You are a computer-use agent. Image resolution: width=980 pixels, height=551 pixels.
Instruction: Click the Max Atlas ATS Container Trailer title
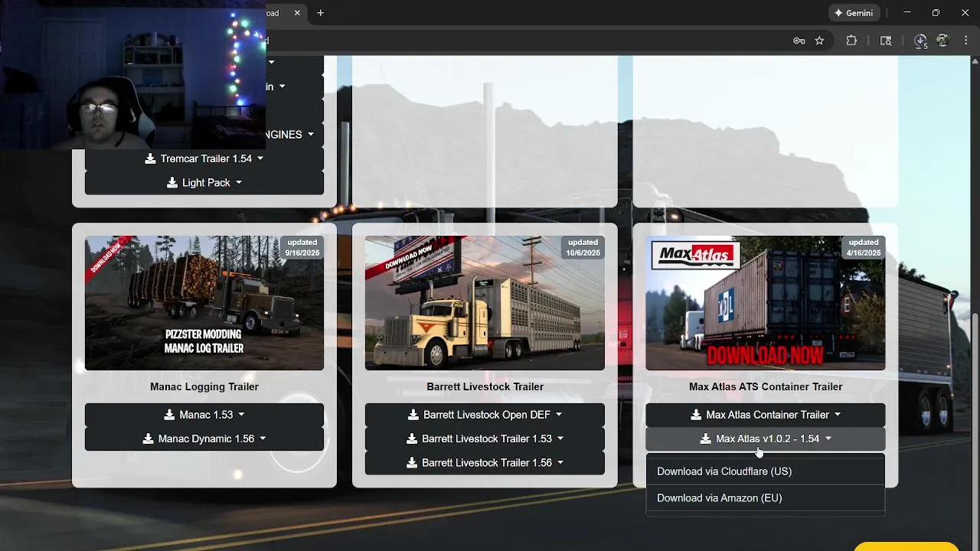[766, 387]
